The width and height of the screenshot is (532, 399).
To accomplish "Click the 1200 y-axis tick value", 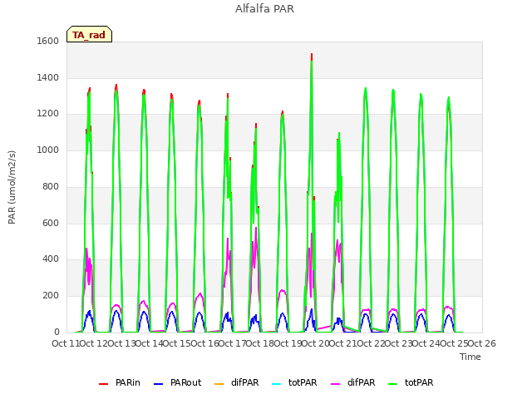I will (x=48, y=114).
